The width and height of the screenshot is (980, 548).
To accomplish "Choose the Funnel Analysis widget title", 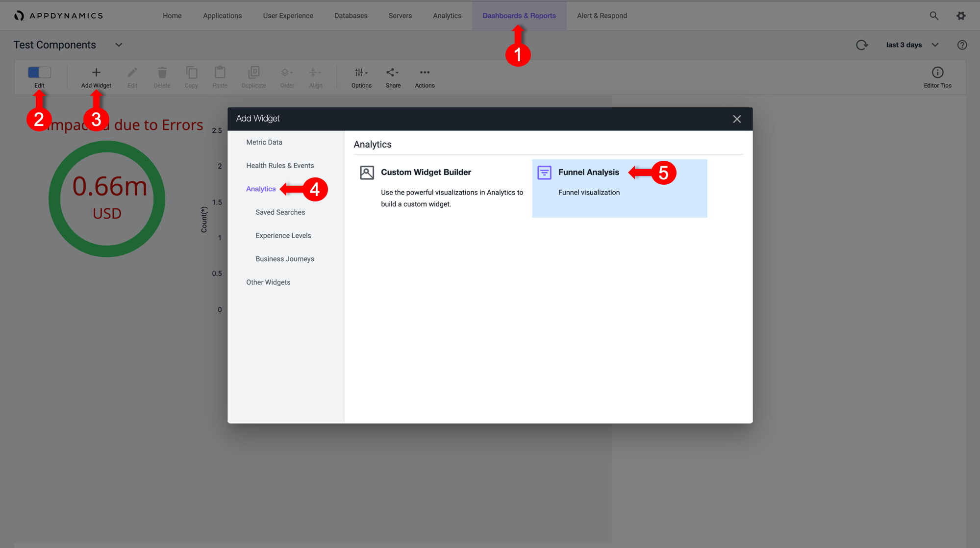I will [588, 172].
